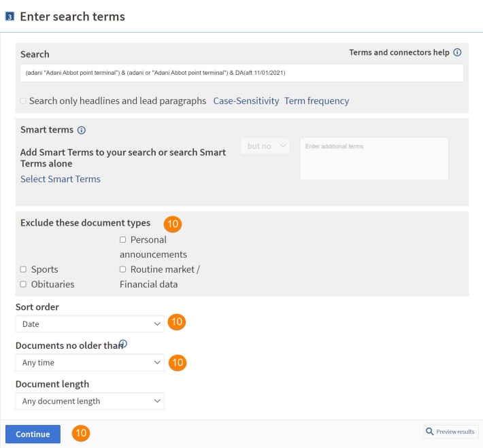Click the Terms and connectors help info icon
The image size is (483, 448).
[x=457, y=52]
